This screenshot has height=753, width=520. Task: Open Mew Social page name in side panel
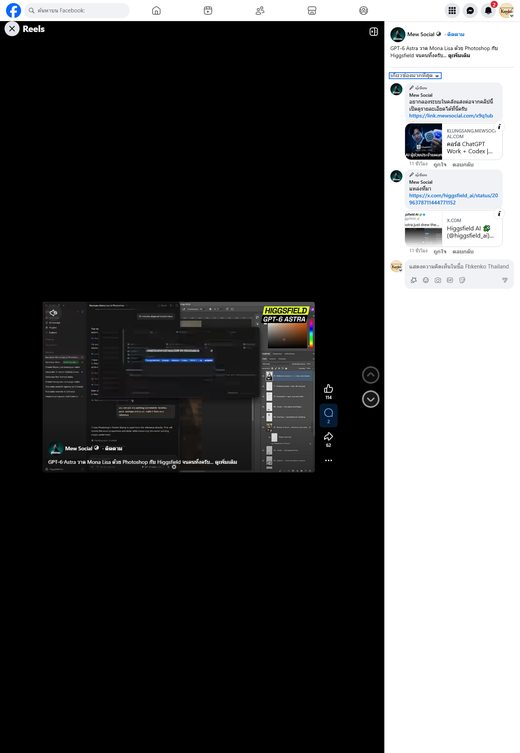pyautogui.click(x=421, y=34)
